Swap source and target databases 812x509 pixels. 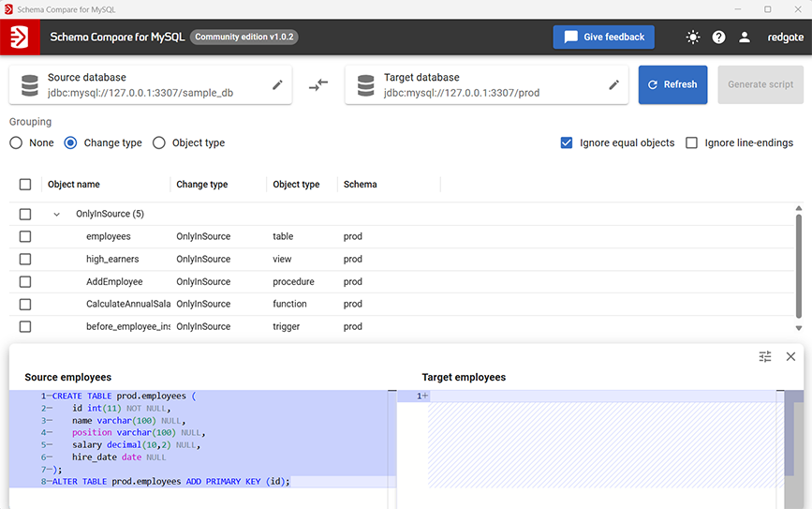[318, 84]
